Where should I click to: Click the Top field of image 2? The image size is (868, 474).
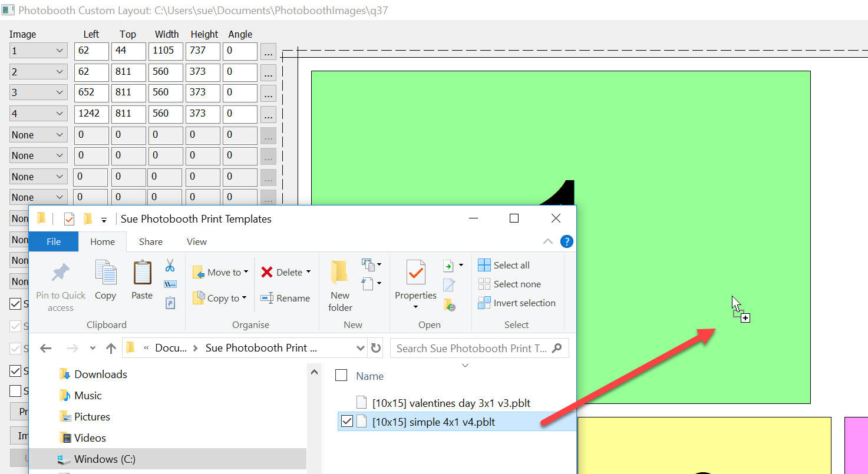click(128, 72)
